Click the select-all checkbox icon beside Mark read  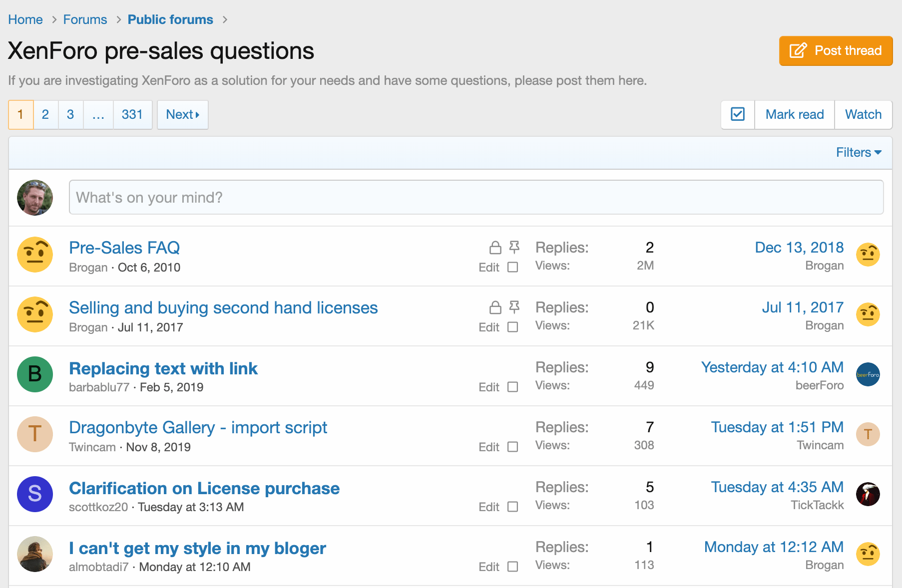(x=737, y=114)
